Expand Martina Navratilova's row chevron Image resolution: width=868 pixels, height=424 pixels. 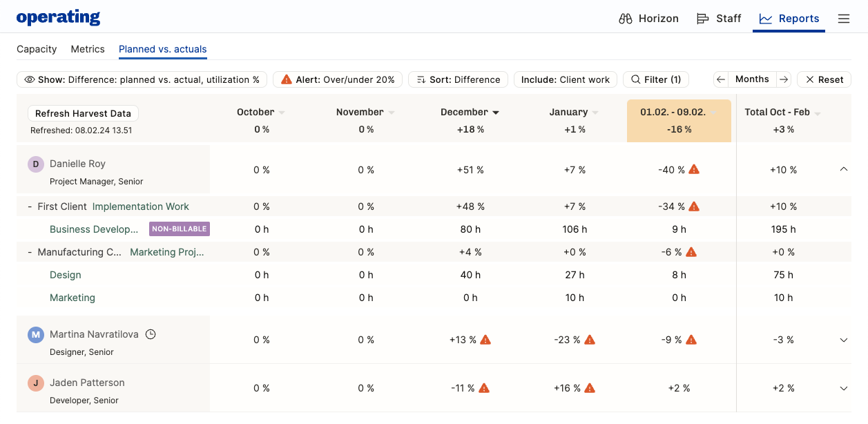843,340
